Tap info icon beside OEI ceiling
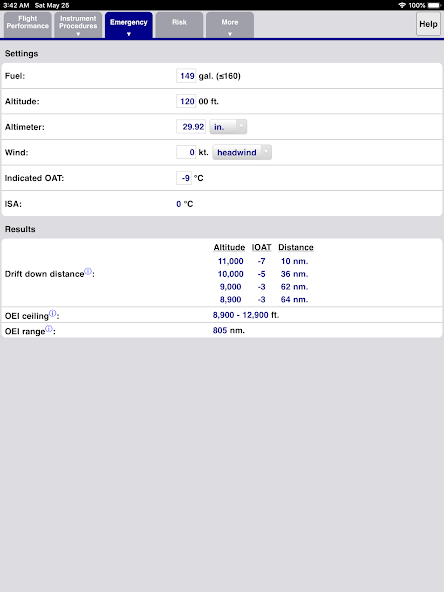The height and width of the screenshot is (592, 444). pos(52,313)
